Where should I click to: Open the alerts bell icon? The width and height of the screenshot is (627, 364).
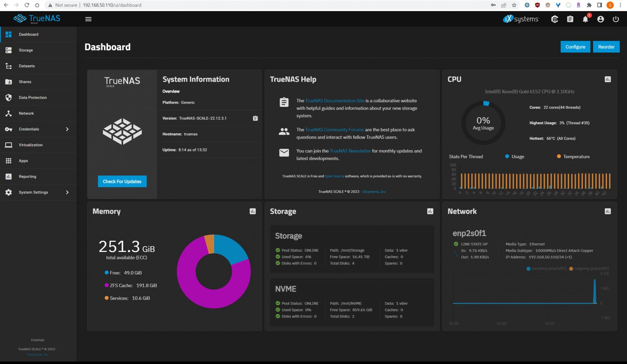585,19
